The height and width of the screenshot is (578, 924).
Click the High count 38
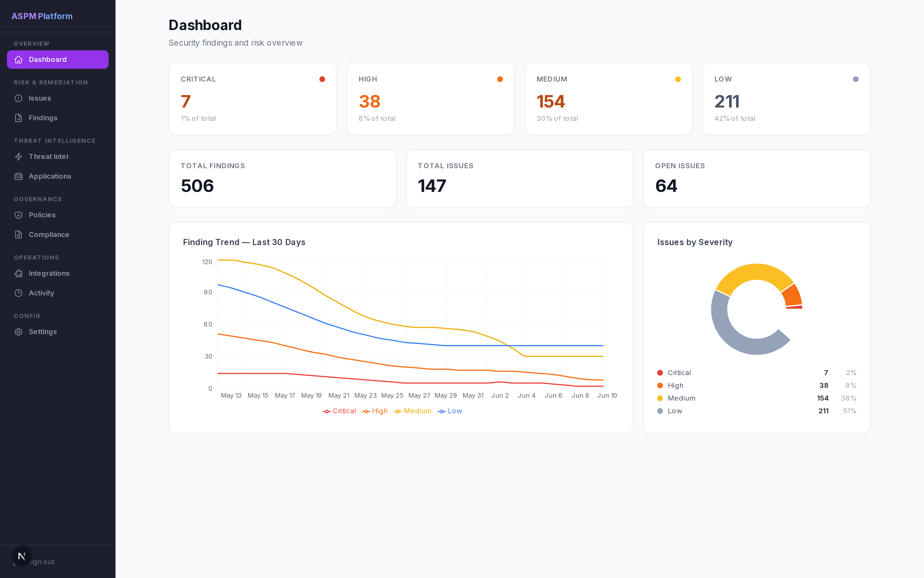[x=370, y=101]
